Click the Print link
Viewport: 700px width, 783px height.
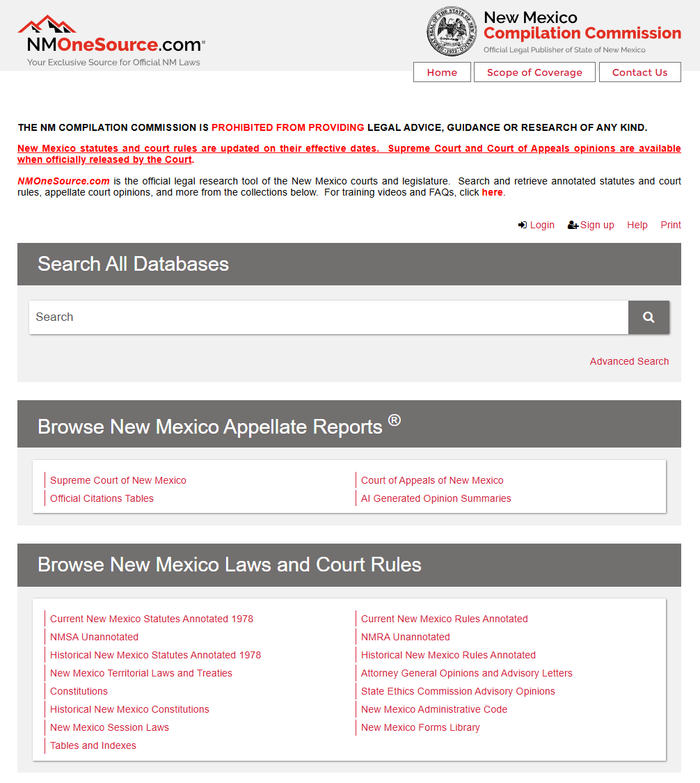click(x=671, y=225)
